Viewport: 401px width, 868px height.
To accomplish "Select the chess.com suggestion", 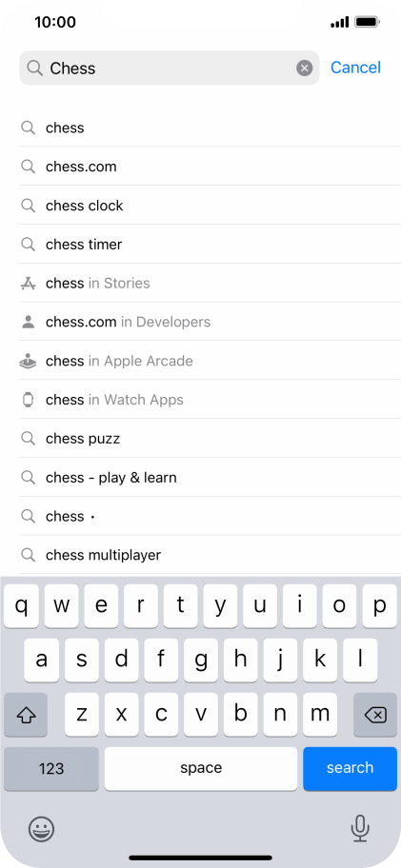I will 210,167.
